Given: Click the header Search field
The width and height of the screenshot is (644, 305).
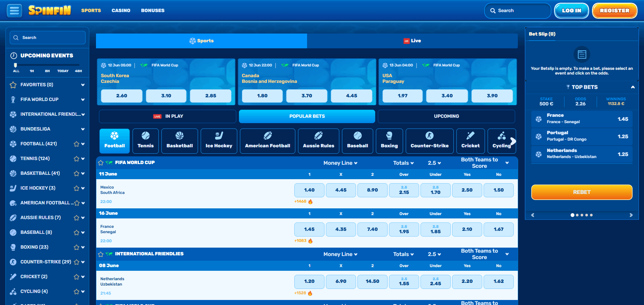Looking at the screenshot, I should (517, 11).
